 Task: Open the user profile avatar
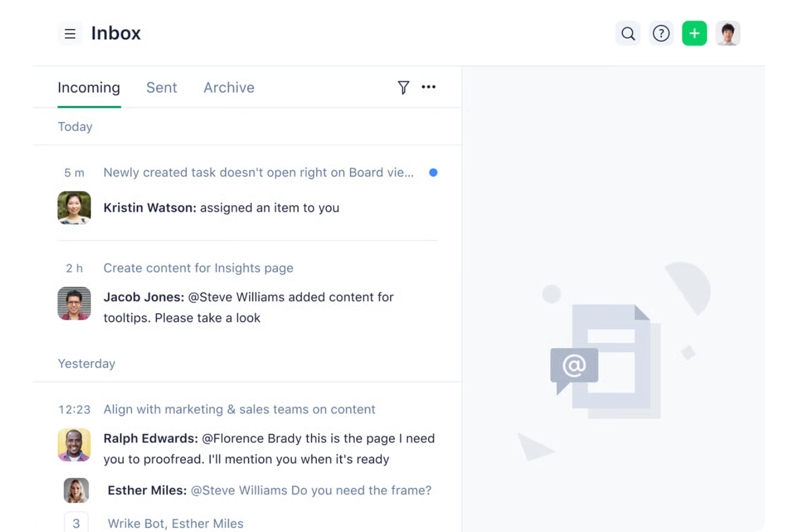point(728,33)
